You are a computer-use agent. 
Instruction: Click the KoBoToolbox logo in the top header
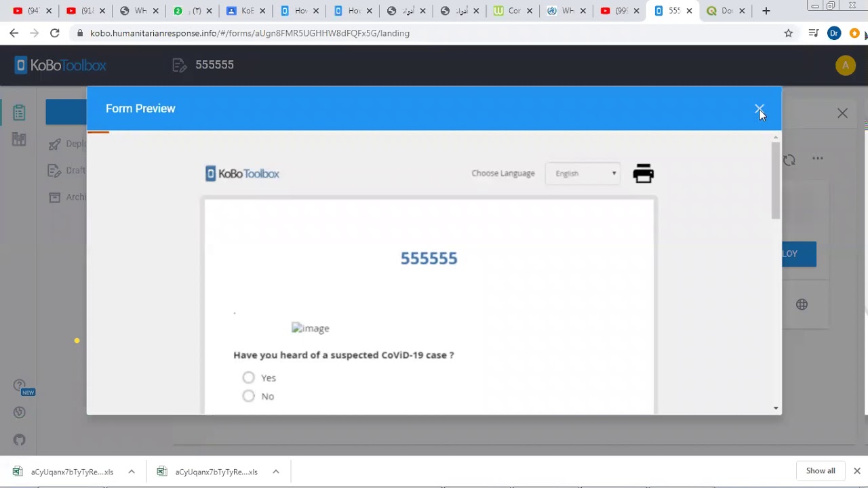tap(60, 65)
